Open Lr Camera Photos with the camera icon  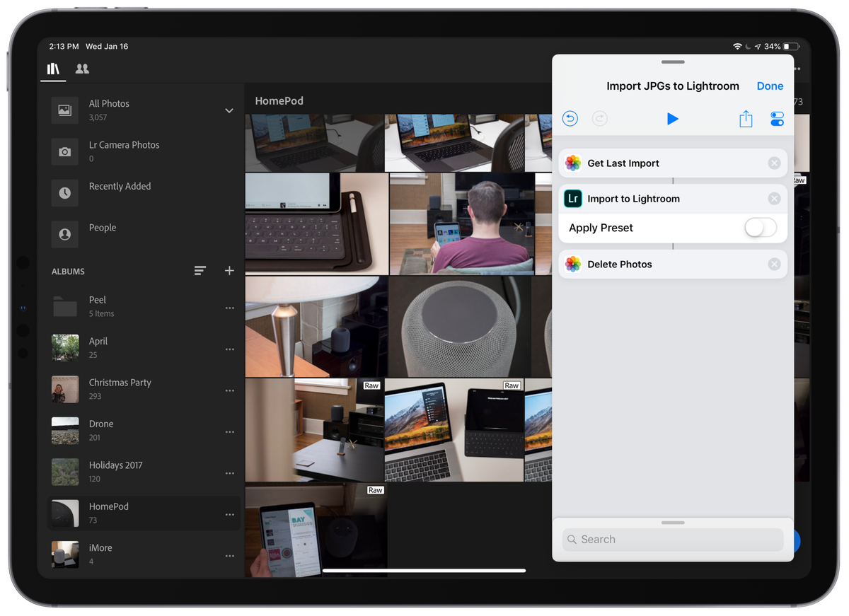[x=64, y=151]
